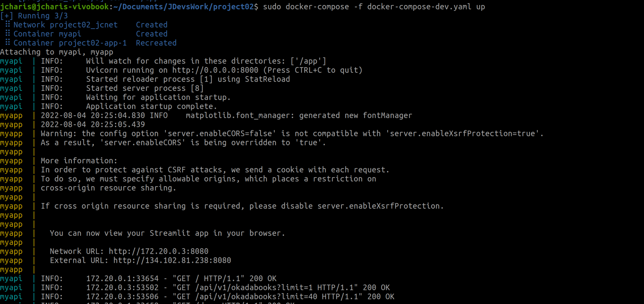Screen dimensions: 644x304
Task: Click the 'Attaching to myapi, myapp' line
Action: pyautogui.click(x=57, y=52)
